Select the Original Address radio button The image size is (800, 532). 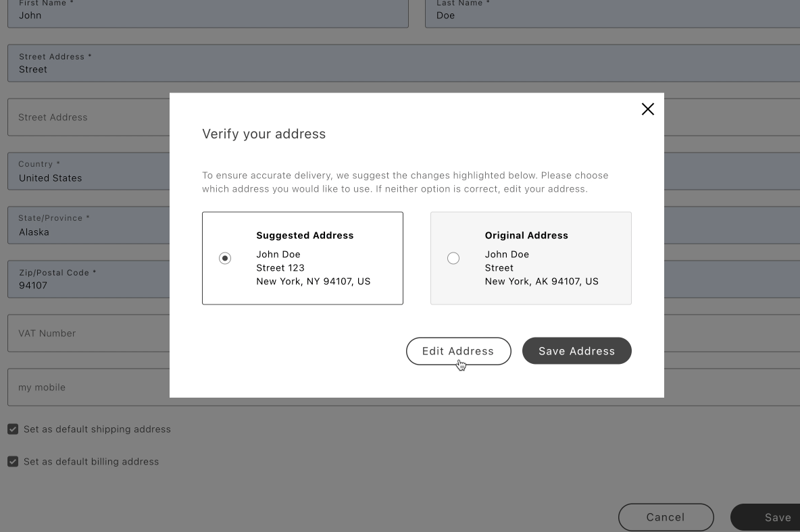[x=453, y=258]
